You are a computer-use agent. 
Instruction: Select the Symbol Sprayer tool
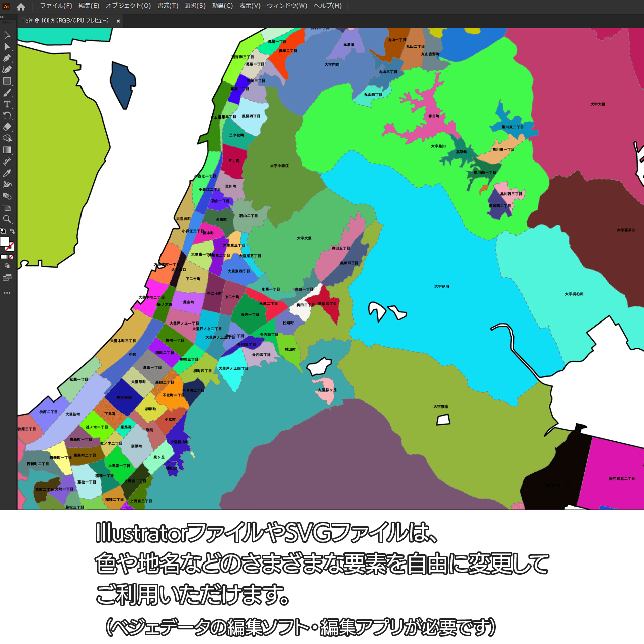point(7,184)
